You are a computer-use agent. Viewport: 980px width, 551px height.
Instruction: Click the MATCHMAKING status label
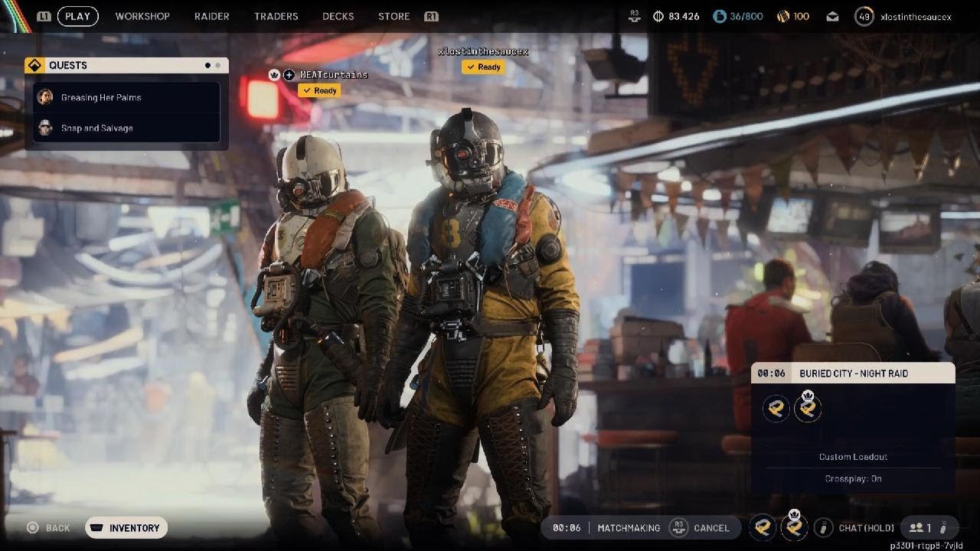pos(629,527)
